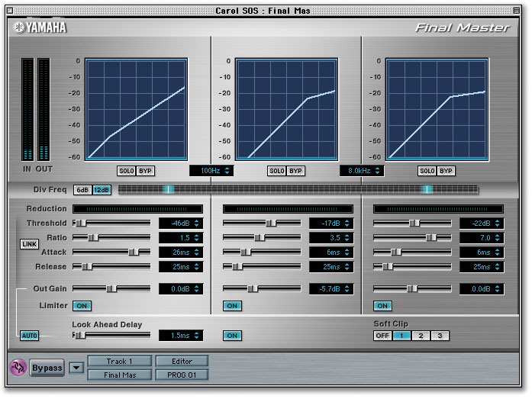Toggle the high band Limiter ON
The height and width of the screenshot is (399, 532).
tap(382, 306)
